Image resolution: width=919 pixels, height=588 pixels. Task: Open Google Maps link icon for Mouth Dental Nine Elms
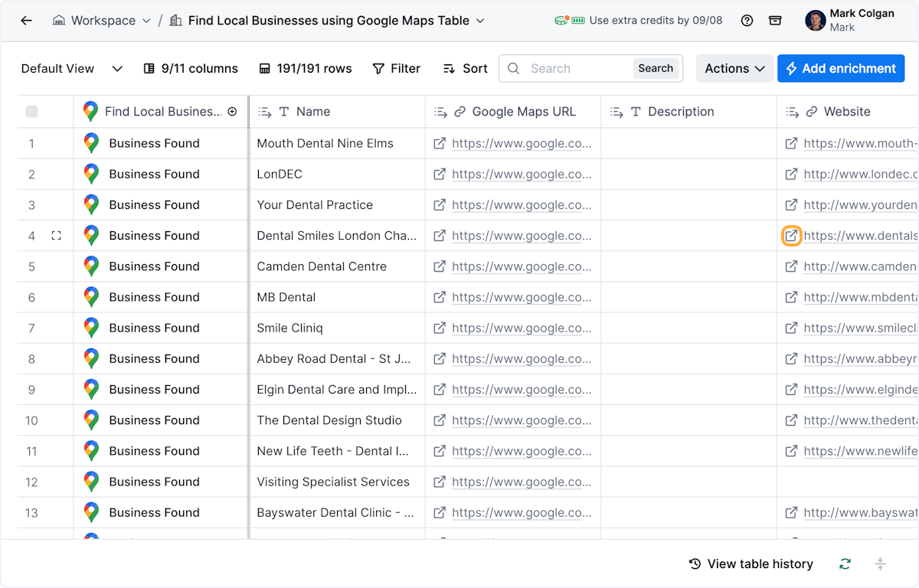click(440, 143)
